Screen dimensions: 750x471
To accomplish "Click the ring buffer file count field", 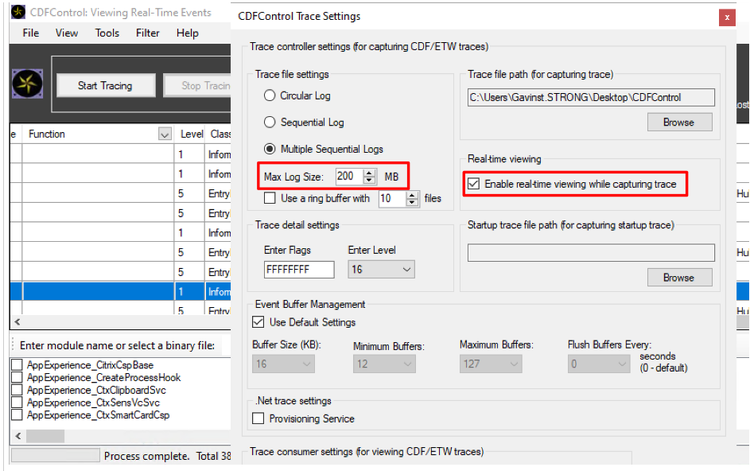I will (x=392, y=198).
